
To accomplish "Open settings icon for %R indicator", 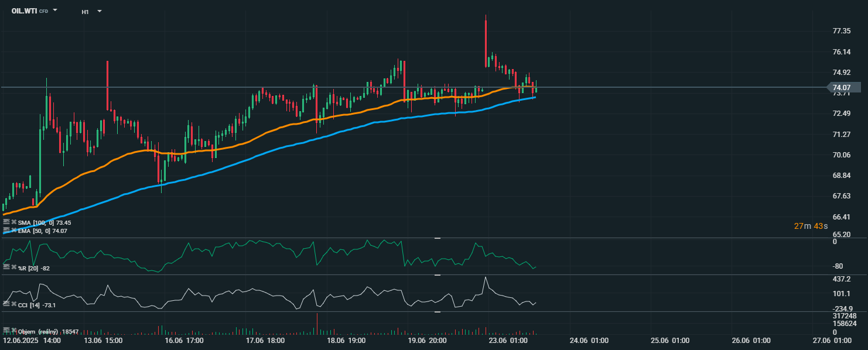I will click(x=6, y=267).
